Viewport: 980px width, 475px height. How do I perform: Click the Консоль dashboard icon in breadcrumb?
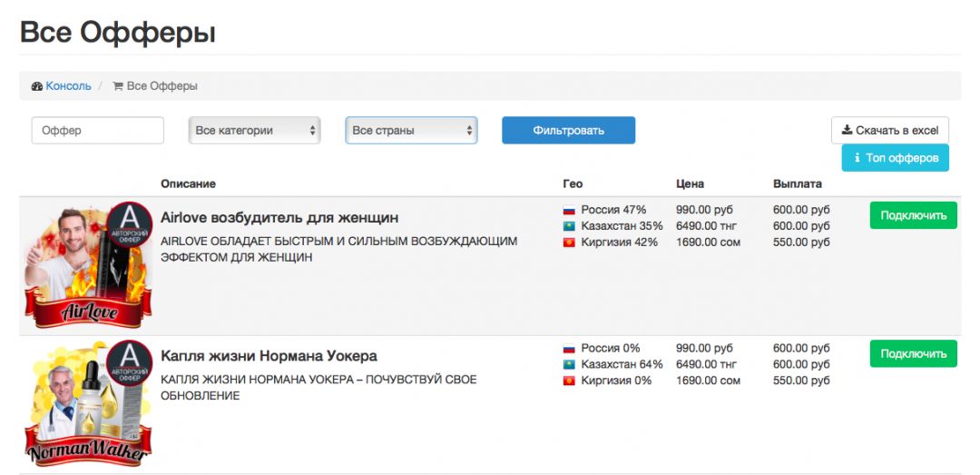pyautogui.click(x=37, y=86)
